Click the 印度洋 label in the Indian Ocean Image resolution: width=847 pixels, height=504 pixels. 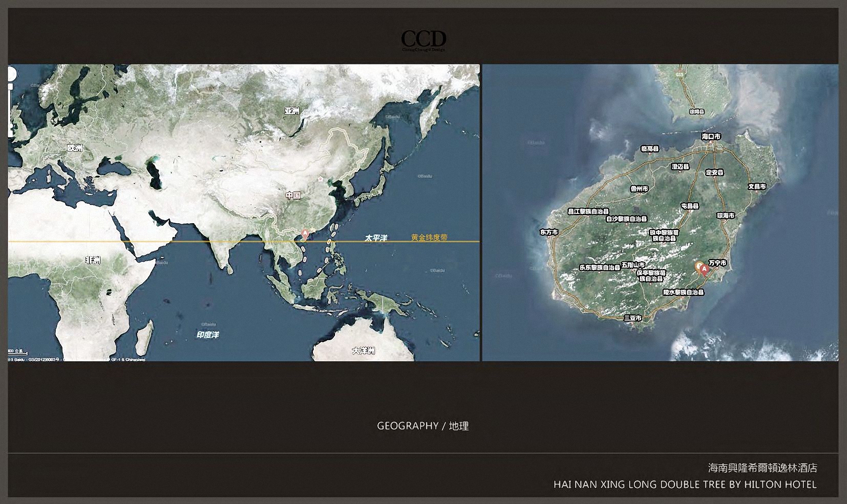click(x=208, y=335)
